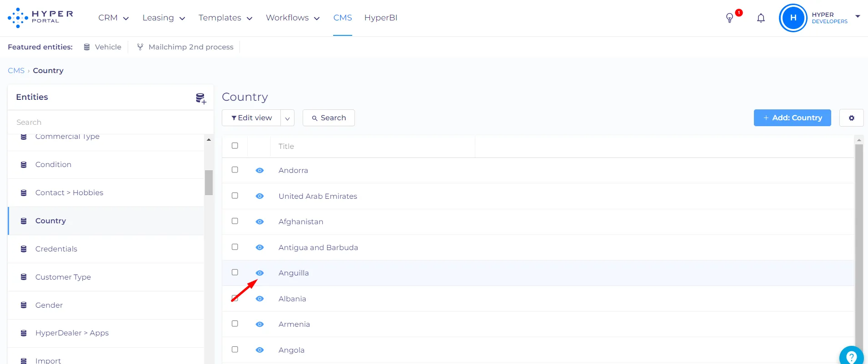Tick the select-all checkbox in the header

[235, 146]
